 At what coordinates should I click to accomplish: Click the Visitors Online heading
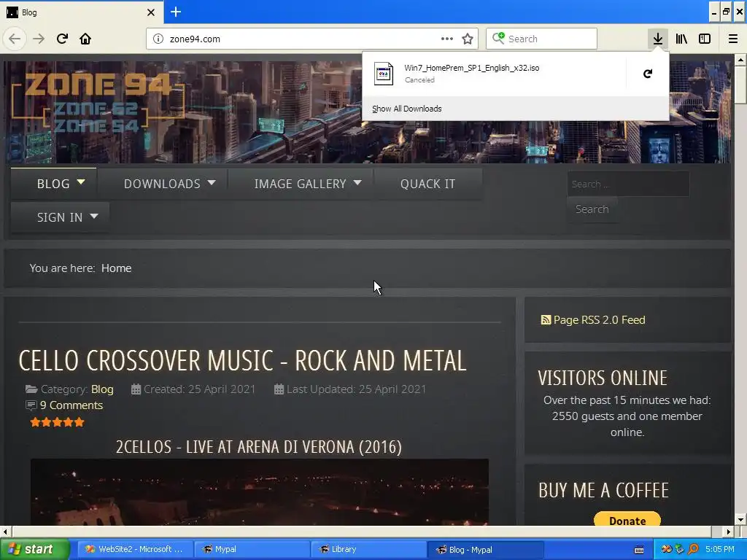[603, 378]
